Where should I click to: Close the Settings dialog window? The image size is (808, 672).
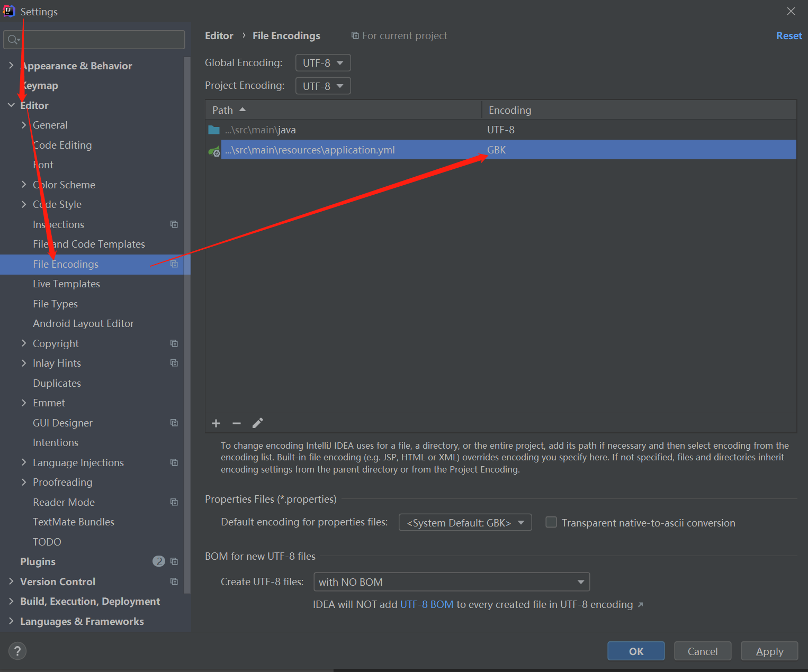(x=791, y=11)
